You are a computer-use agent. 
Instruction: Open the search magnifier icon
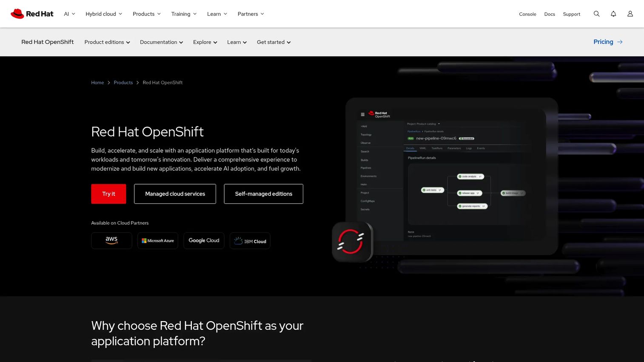click(x=596, y=14)
